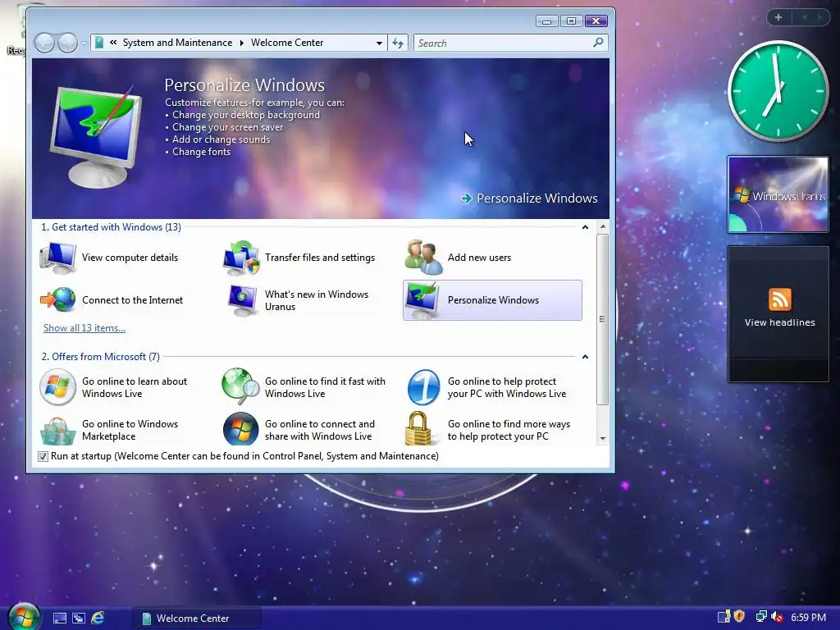The image size is (840, 630).
Task: Click the device tray icon left of shield
Action: [724, 617]
